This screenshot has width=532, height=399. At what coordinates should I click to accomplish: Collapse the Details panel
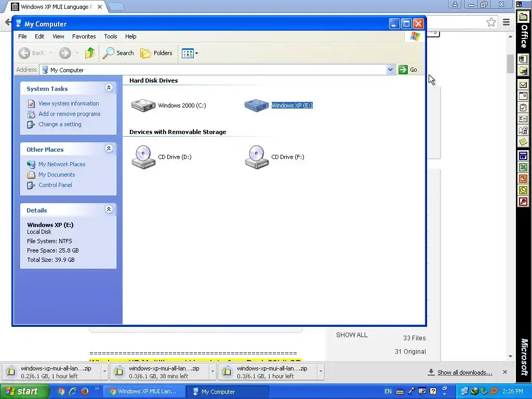tap(109, 209)
